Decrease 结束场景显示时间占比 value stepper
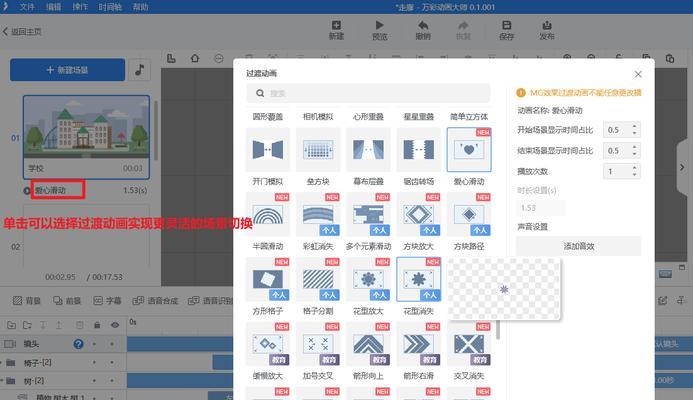This screenshot has height=400, width=693. tap(634, 154)
